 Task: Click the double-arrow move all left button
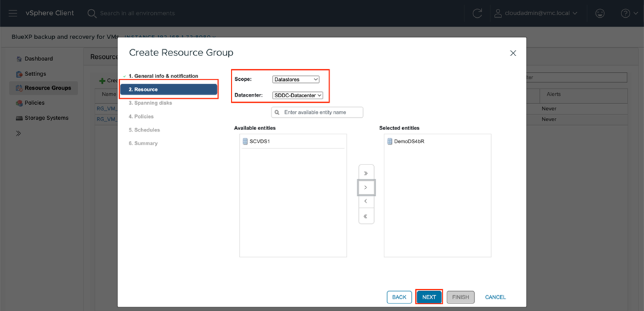click(x=366, y=216)
